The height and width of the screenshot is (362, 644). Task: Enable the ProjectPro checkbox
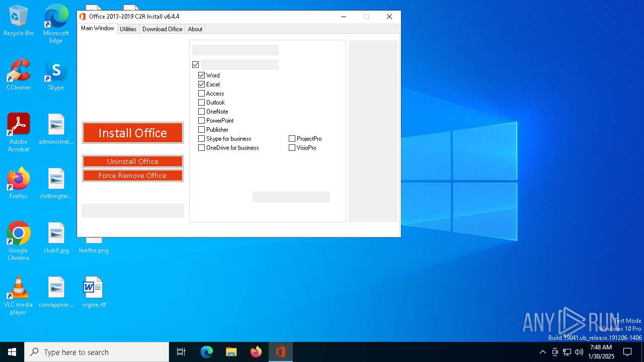point(292,139)
